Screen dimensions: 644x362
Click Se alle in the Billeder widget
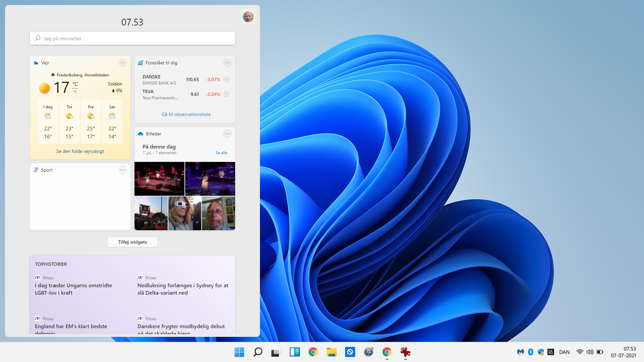(x=221, y=153)
